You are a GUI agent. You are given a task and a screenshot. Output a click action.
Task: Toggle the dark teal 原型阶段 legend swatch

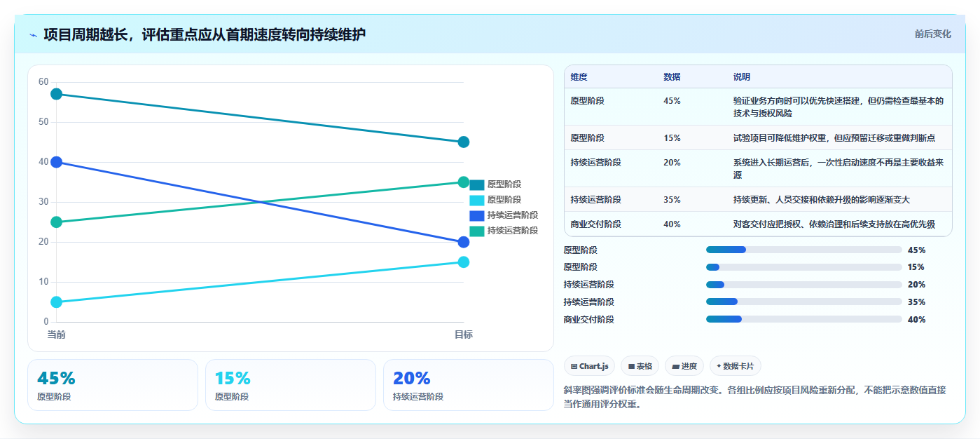point(477,184)
